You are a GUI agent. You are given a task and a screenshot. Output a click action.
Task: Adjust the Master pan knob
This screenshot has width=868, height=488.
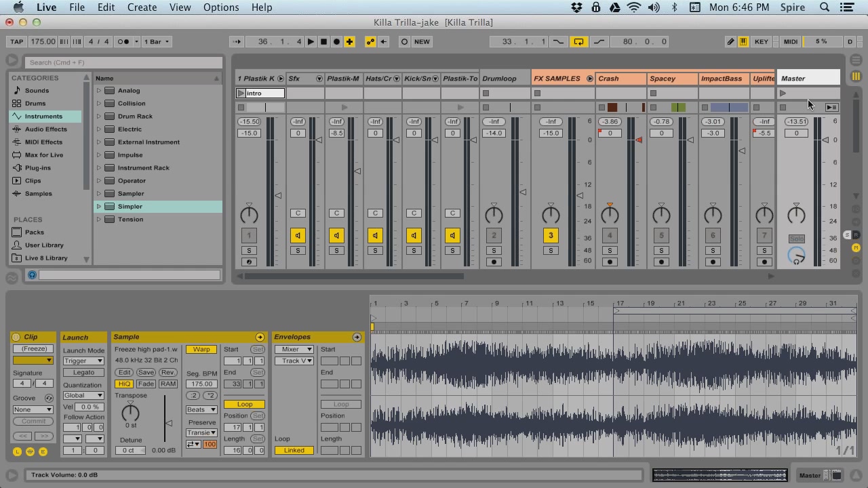pyautogui.click(x=796, y=215)
